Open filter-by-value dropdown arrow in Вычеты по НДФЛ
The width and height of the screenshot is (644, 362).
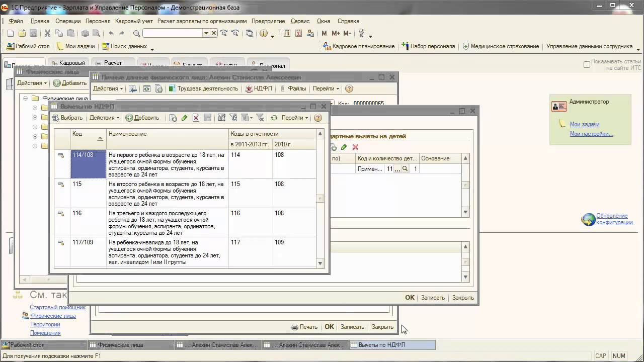[251, 118]
